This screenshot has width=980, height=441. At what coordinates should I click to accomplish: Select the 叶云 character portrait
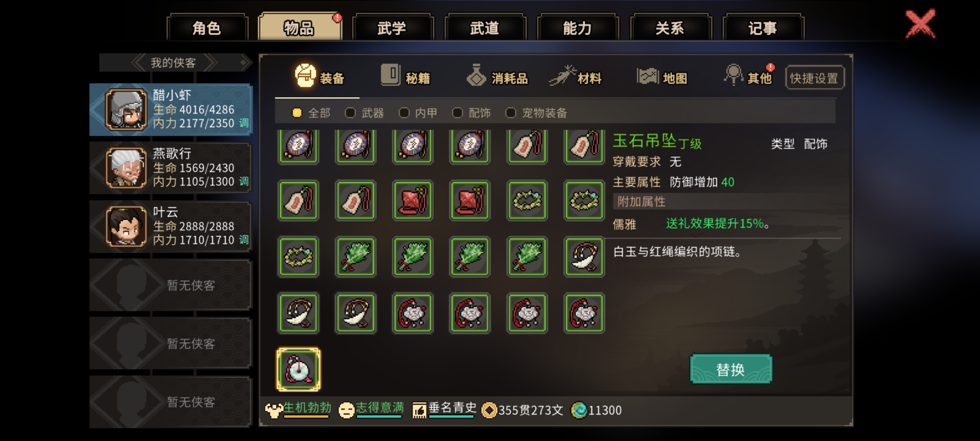click(126, 227)
